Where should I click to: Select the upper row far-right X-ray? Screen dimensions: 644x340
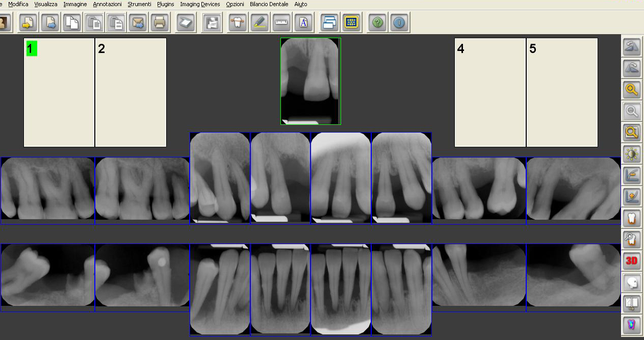[574, 191]
